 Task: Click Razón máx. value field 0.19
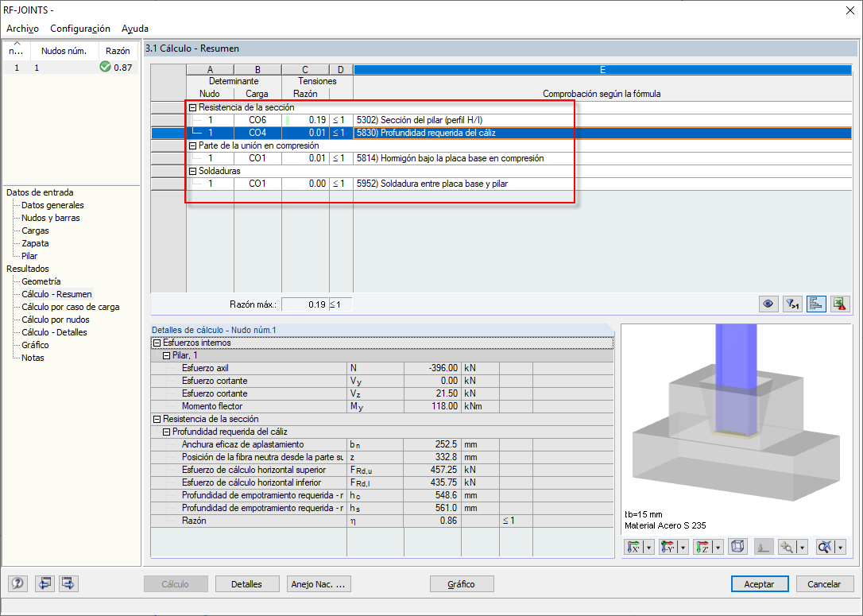pos(305,304)
